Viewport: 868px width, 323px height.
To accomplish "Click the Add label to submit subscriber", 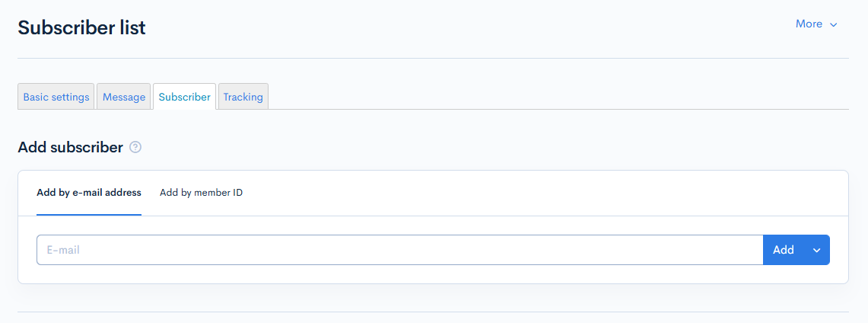I will (x=783, y=250).
